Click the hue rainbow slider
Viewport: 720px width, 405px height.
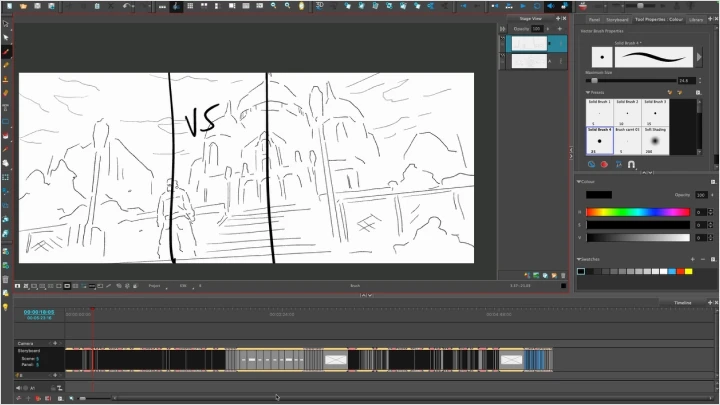coord(637,212)
